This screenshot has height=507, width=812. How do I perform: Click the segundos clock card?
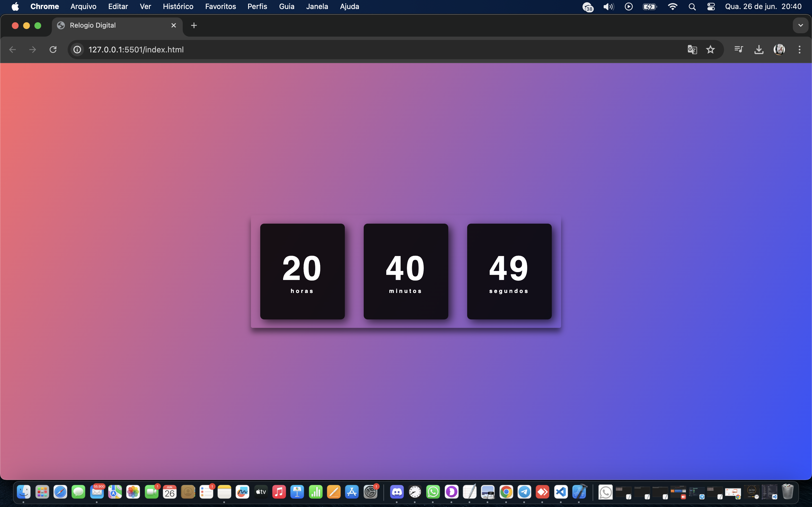509,271
